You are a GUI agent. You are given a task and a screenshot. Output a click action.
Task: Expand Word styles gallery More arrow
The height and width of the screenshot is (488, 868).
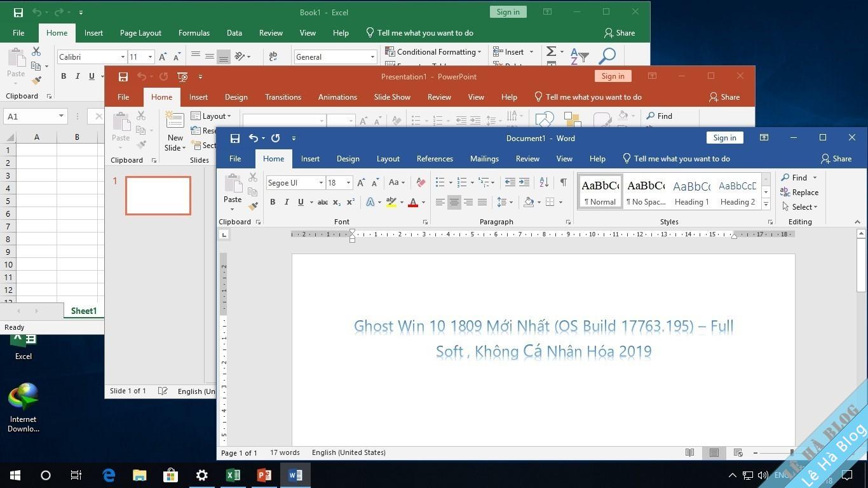[x=766, y=205]
